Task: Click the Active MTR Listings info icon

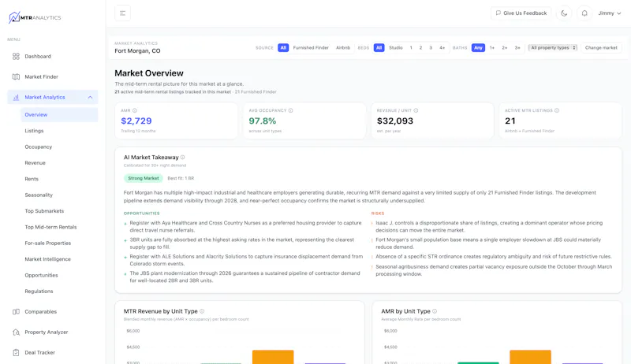Action: coord(557,110)
